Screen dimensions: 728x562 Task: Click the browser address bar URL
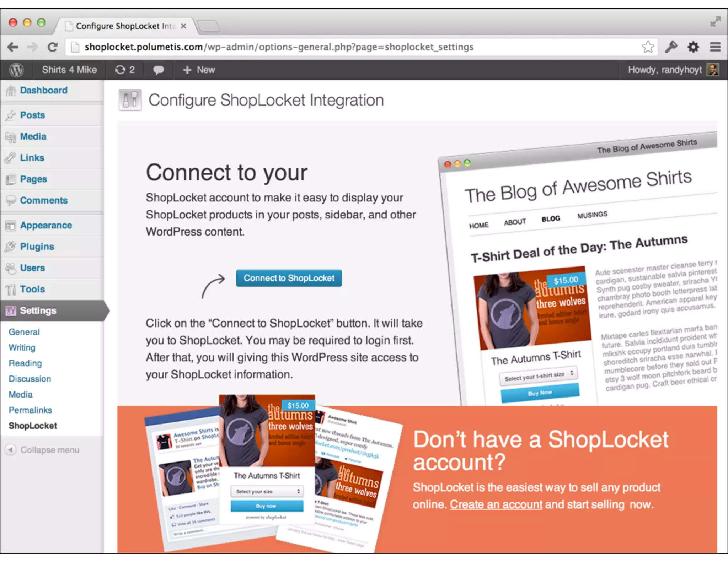(x=279, y=47)
